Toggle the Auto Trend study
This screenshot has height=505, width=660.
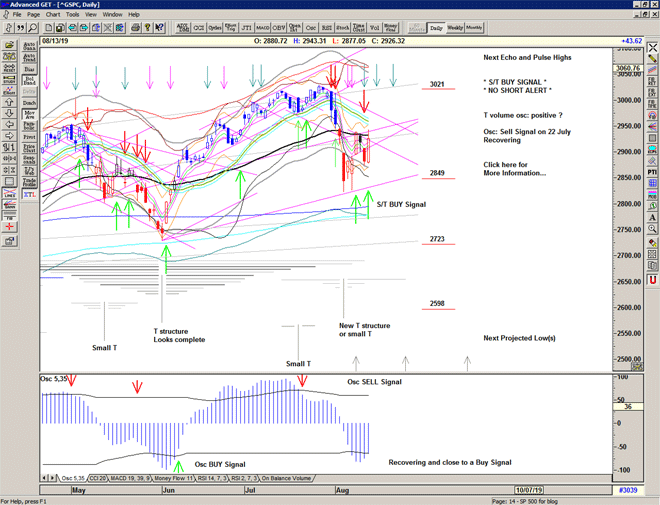click(29, 58)
